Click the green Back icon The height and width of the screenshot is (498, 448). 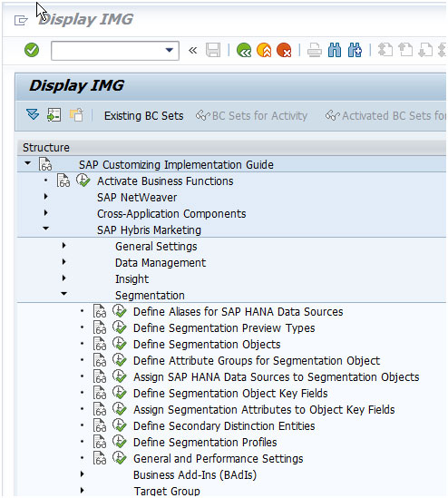click(244, 50)
